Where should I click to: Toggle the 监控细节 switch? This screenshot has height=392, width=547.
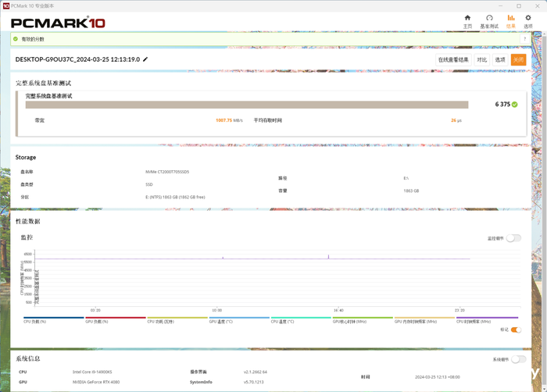513,238
